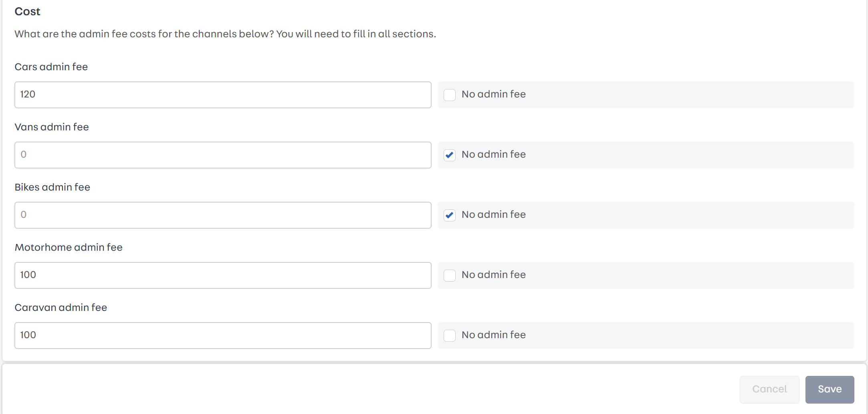
Task: Toggle the Cars No admin fee checkbox
Action: (450, 95)
